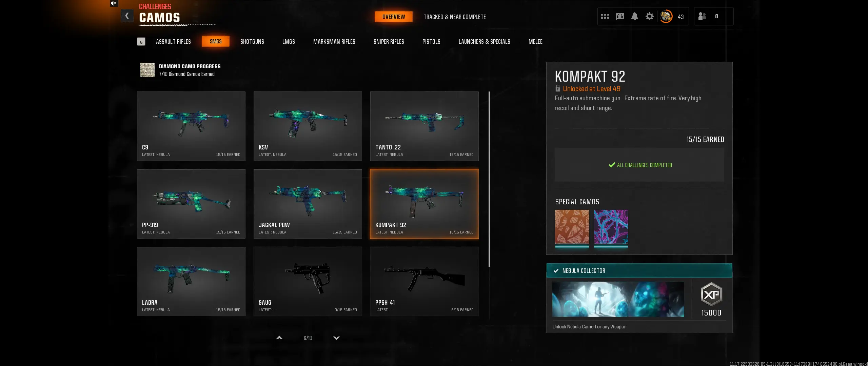Open the notifications bell
The width and height of the screenshot is (868, 366).
(635, 16)
